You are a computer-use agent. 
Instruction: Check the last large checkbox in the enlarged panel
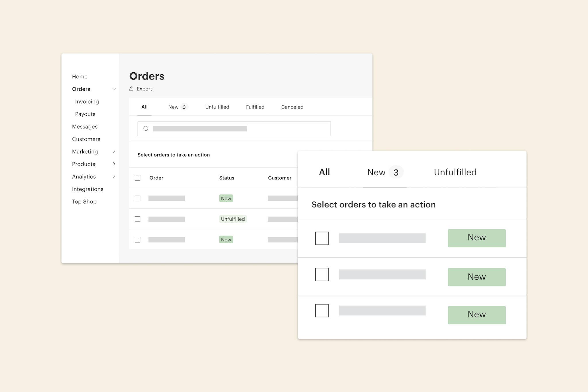pyautogui.click(x=322, y=311)
